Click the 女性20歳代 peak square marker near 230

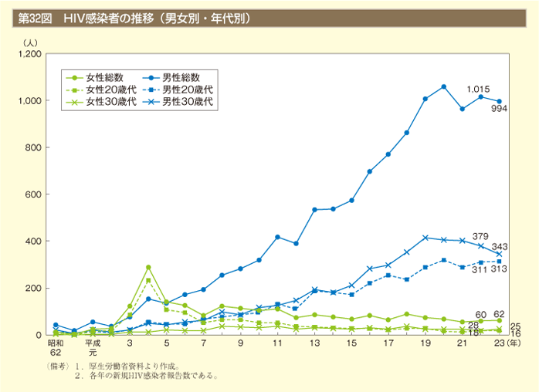point(148,280)
